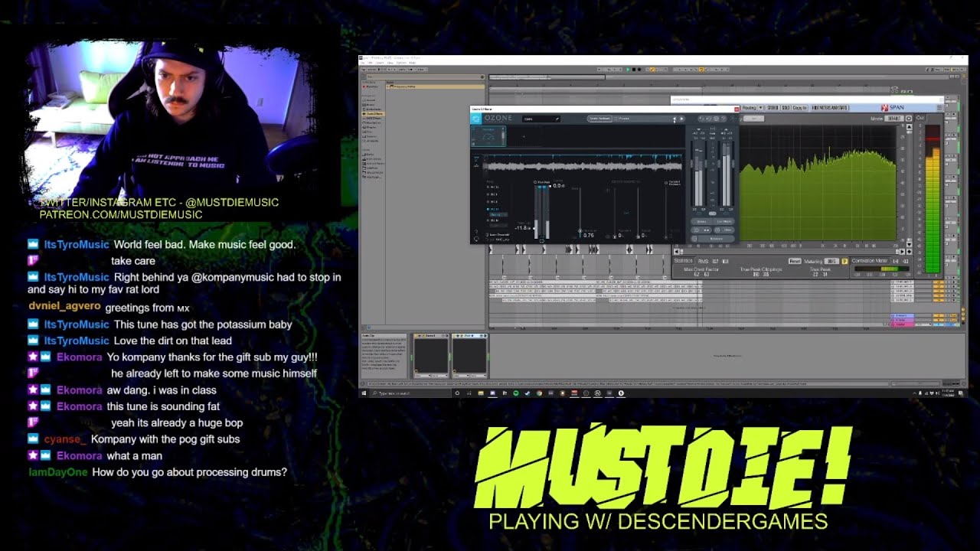Open the Plug-ins browser category

pyautogui.click(x=371, y=127)
